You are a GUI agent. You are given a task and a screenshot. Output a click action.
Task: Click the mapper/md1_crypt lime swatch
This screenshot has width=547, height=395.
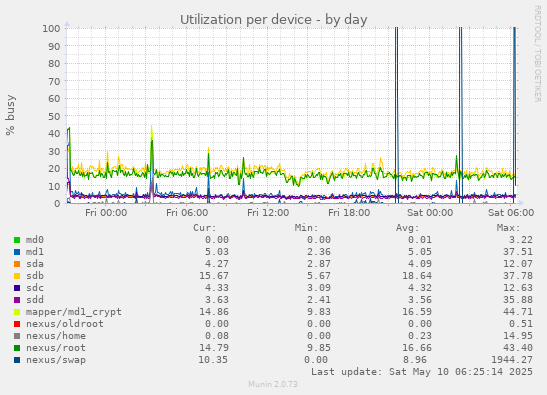(x=17, y=312)
